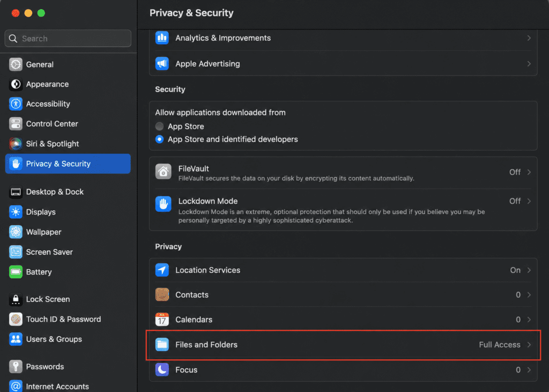Open Internet Accounts settings
The image size is (549, 392).
coord(68,386)
